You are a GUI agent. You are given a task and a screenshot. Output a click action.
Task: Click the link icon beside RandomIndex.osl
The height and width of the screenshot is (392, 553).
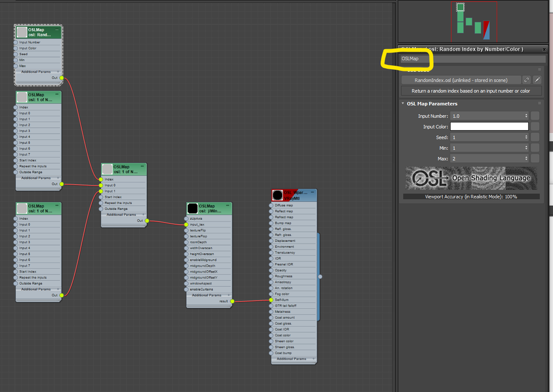point(526,80)
